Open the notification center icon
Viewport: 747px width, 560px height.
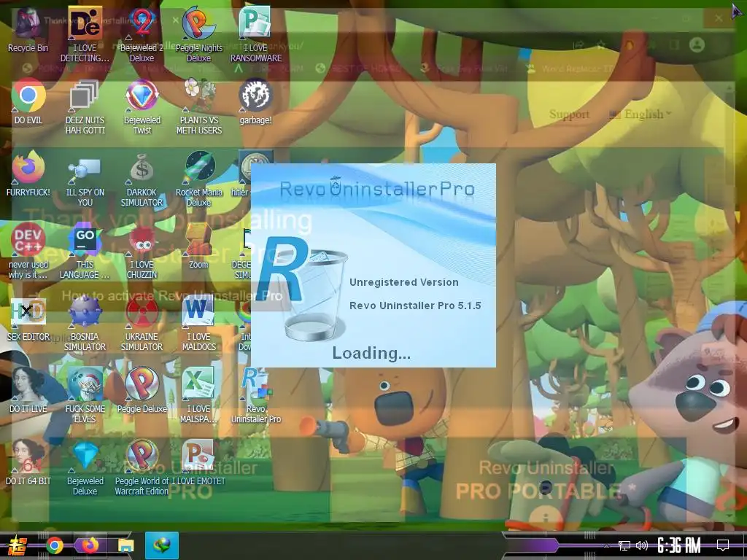[x=723, y=545]
